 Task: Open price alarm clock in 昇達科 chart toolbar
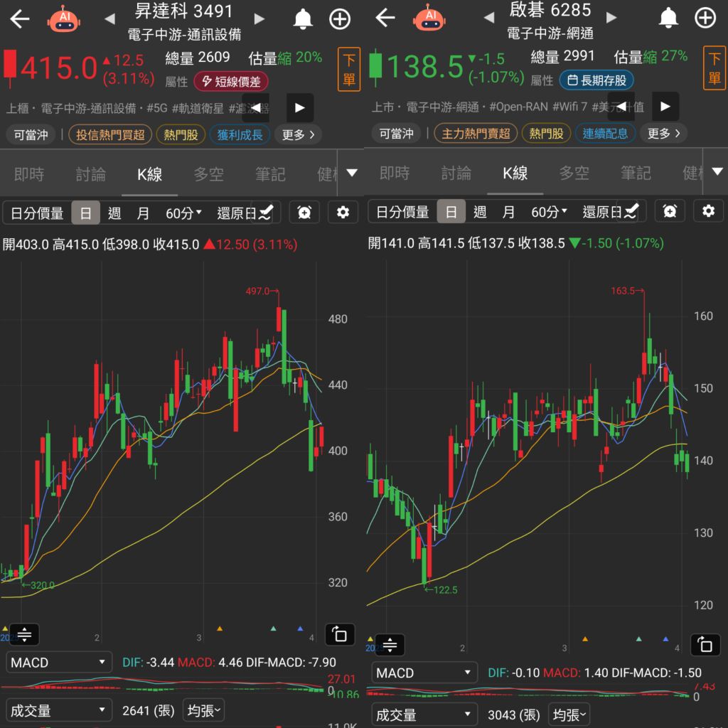pyautogui.click(x=304, y=213)
